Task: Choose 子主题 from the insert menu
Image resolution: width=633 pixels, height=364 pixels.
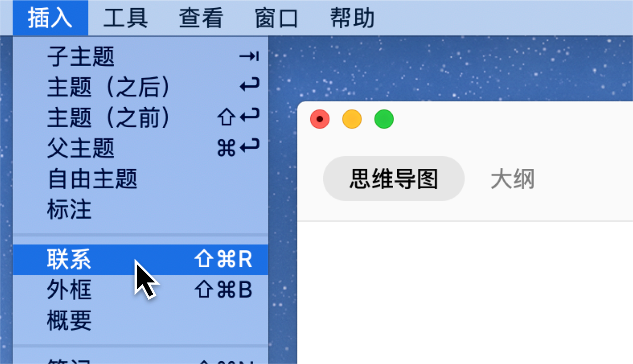Action: coord(140,57)
